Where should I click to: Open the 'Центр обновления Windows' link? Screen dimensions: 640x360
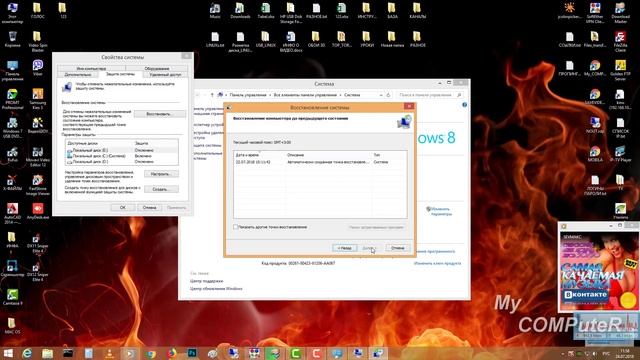(x=216, y=289)
